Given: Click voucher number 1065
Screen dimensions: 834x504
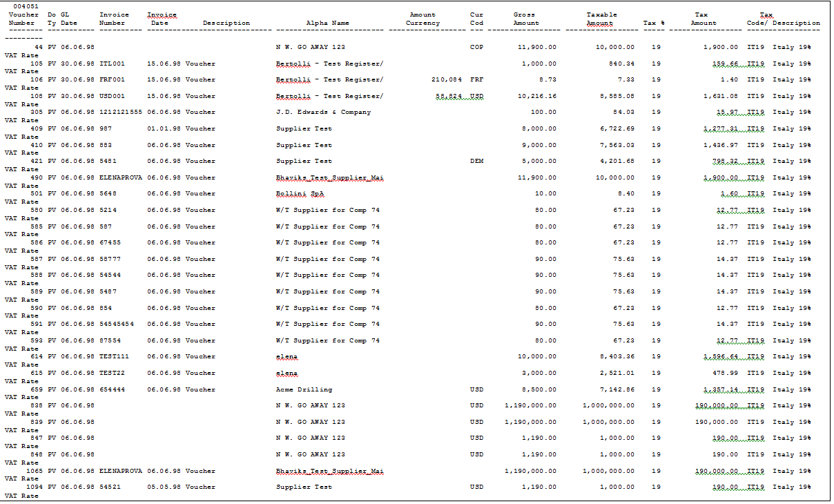Looking at the screenshot, I should coord(35,471).
